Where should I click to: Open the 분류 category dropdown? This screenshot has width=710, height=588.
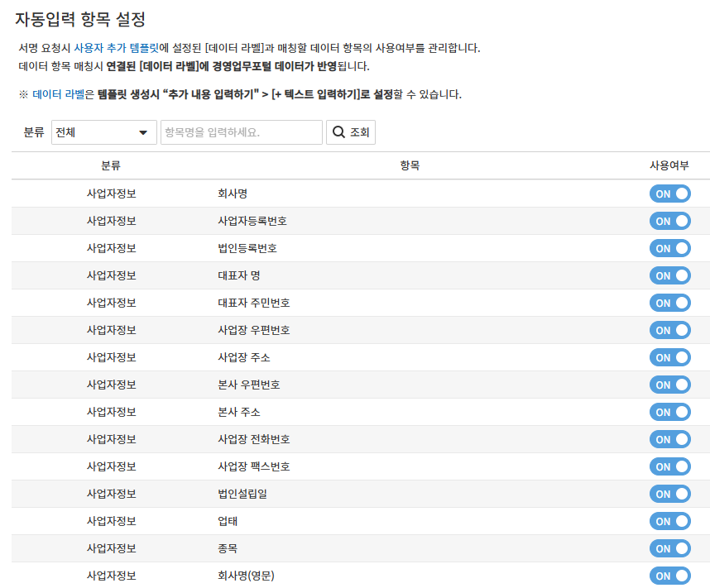point(103,132)
